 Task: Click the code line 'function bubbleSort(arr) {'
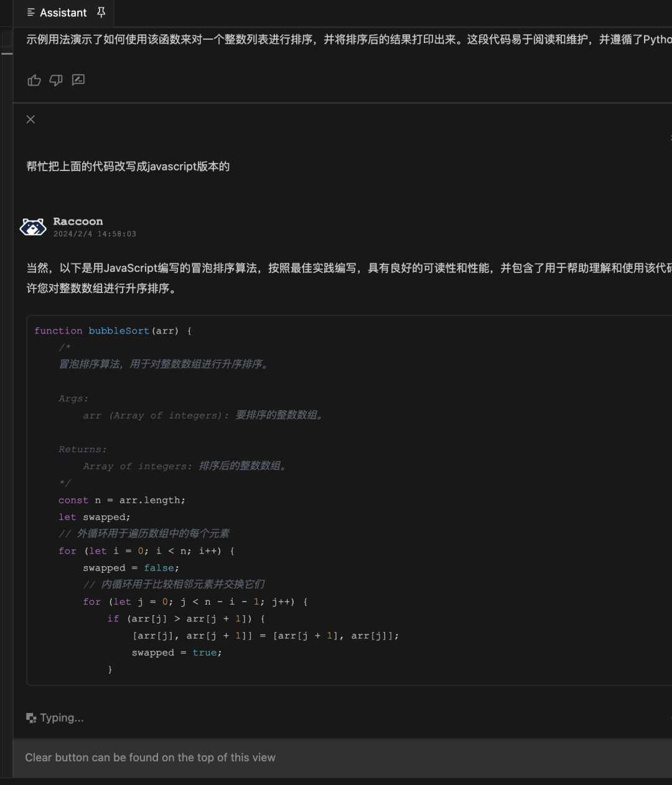[113, 331]
